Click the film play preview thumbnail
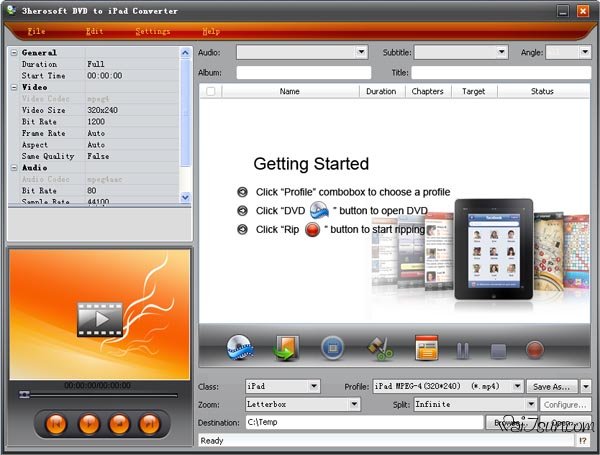The width and height of the screenshot is (600, 455). [x=99, y=319]
